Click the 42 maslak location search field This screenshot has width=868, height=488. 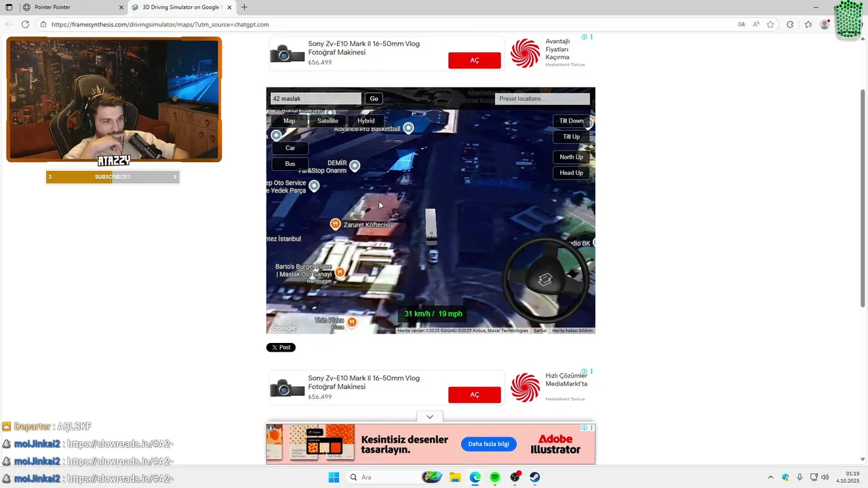coord(315,99)
